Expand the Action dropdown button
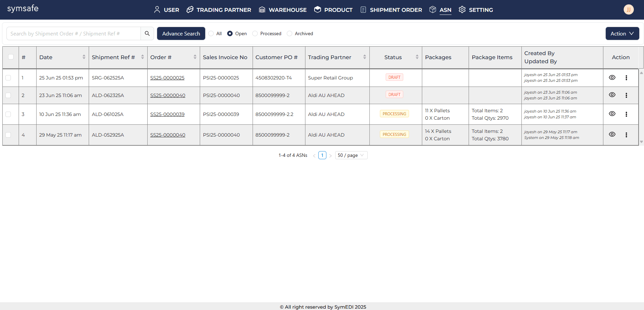The width and height of the screenshot is (644, 310). click(622, 33)
